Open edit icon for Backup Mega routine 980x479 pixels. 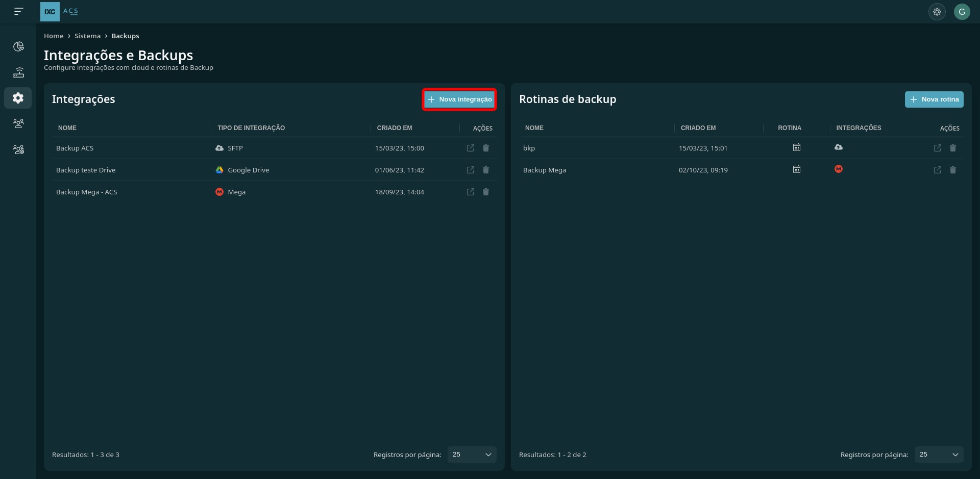coord(938,170)
